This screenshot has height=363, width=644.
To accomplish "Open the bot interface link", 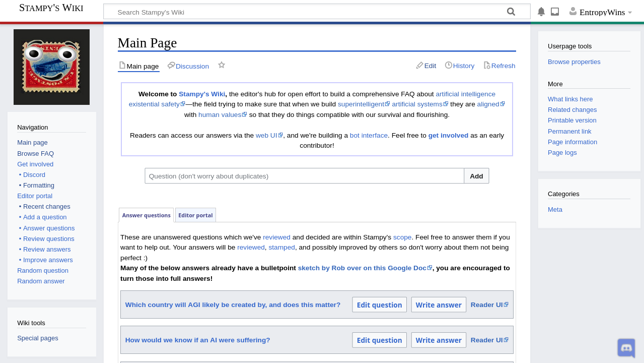I will coord(369,135).
